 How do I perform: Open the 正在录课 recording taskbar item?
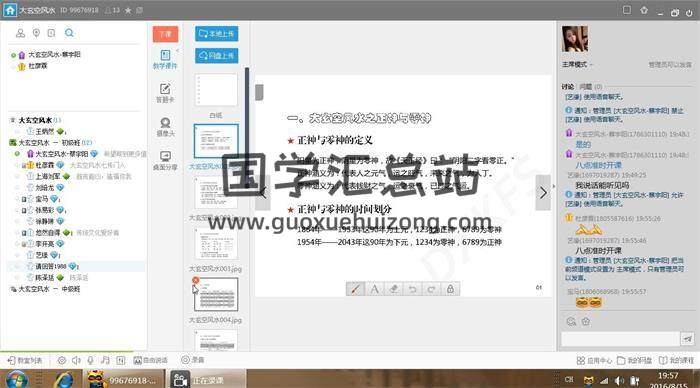tap(206, 380)
